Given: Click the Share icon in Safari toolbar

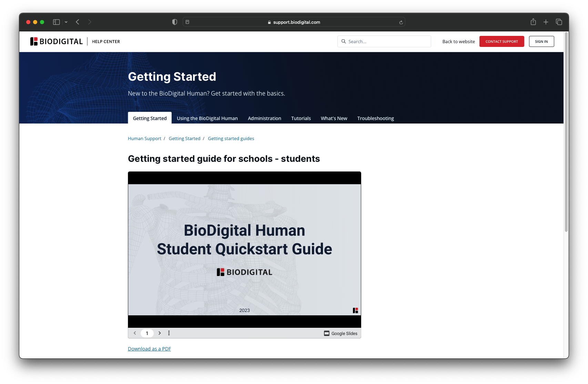Looking at the screenshot, I should pyautogui.click(x=533, y=22).
